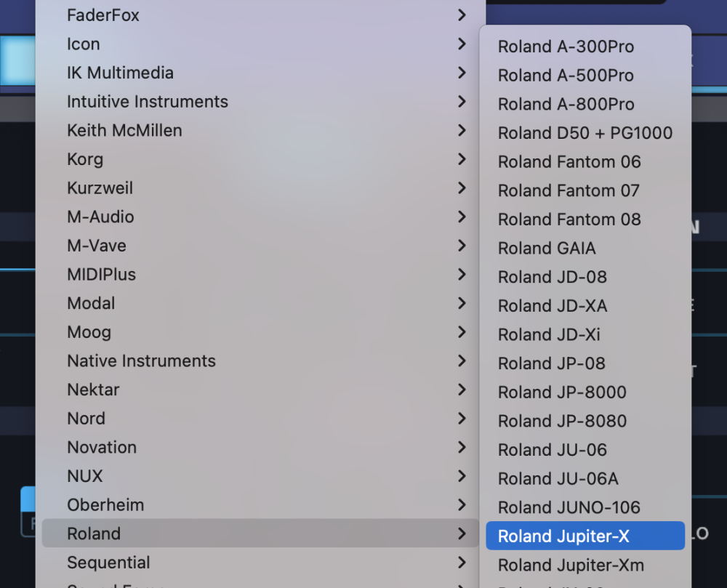
Task: Open the Nord submenu
Action: pyautogui.click(x=260, y=419)
